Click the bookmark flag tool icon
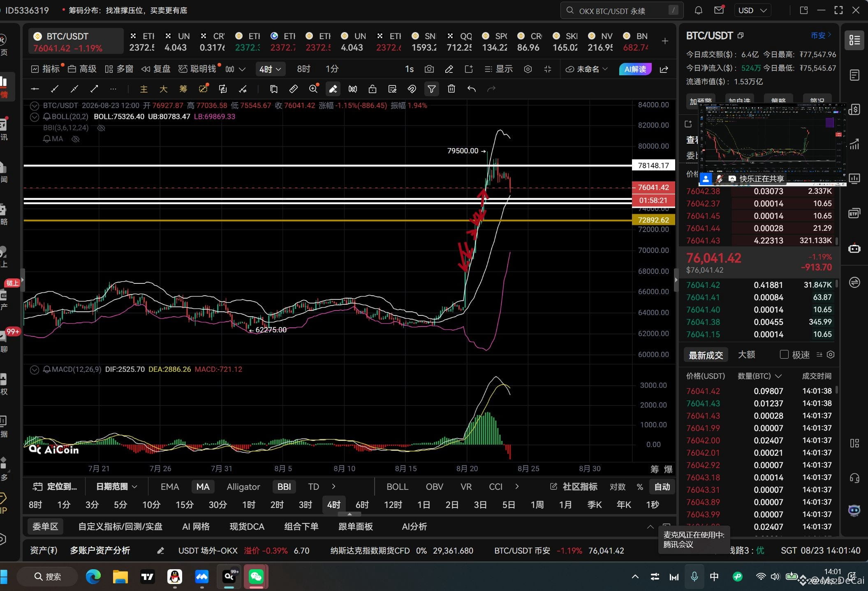This screenshot has height=591, width=868. [x=274, y=89]
